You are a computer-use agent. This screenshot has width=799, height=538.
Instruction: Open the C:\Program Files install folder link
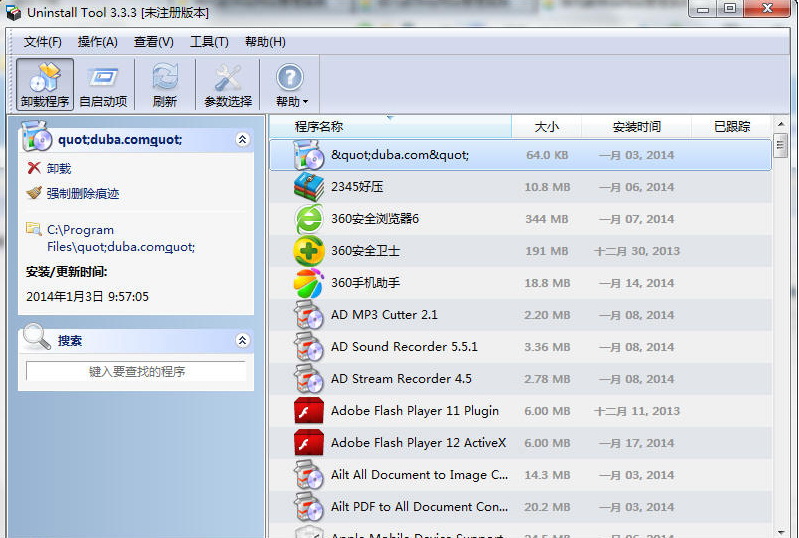121,238
